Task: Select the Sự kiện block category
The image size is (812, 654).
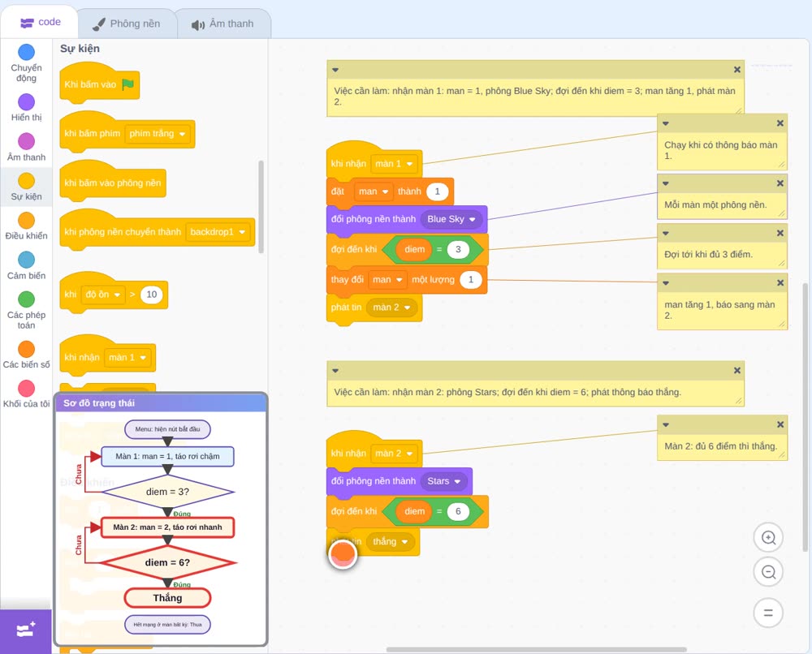Action: point(27,187)
